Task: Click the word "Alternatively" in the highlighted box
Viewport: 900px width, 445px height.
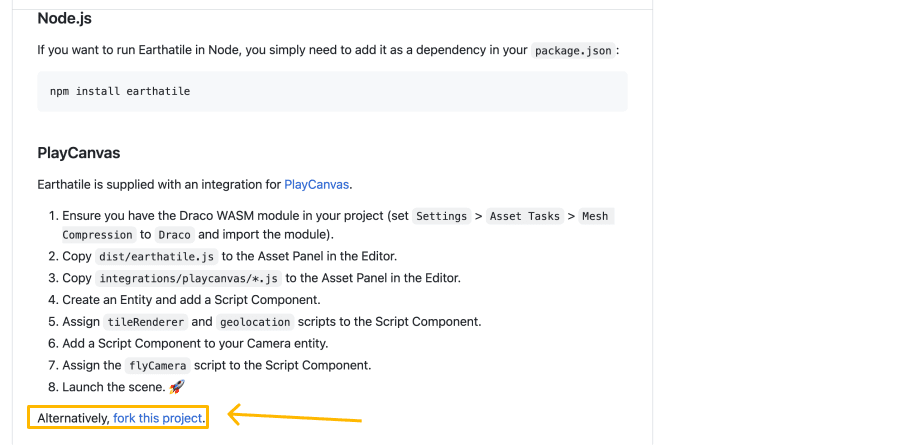Action: click(x=74, y=417)
